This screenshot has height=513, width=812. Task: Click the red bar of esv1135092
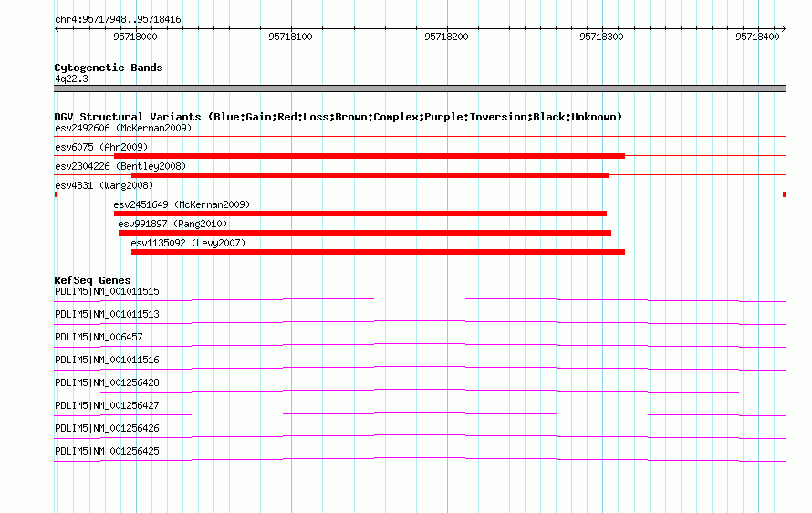[x=378, y=252]
